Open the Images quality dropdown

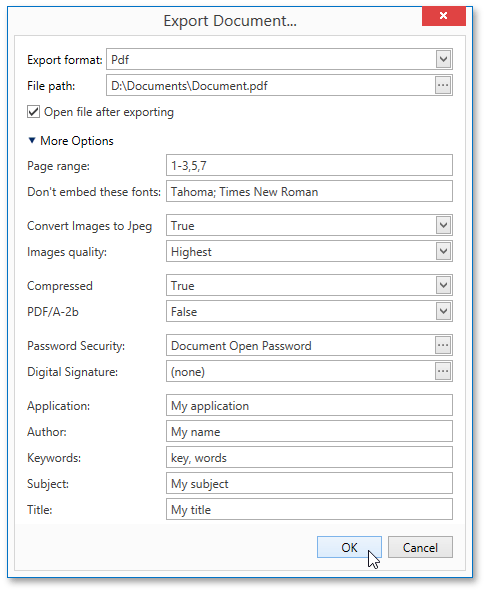point(443,251)
